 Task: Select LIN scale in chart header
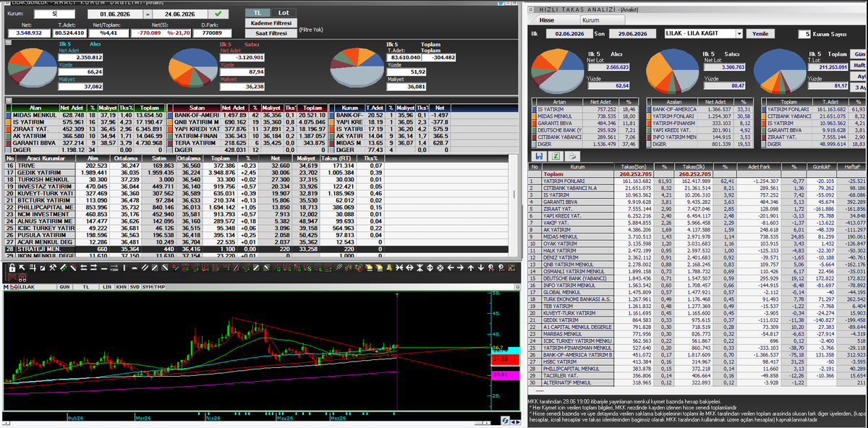(106, 286)
